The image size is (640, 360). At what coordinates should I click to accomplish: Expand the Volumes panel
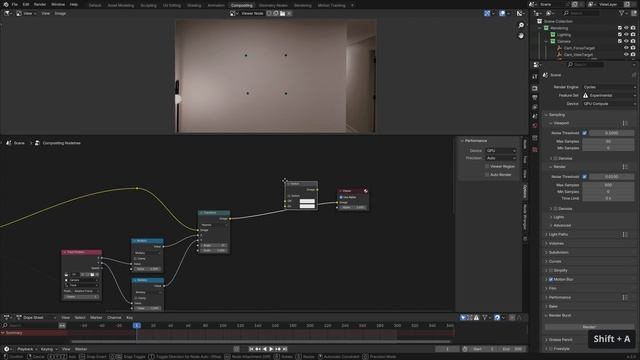(556, 244)
